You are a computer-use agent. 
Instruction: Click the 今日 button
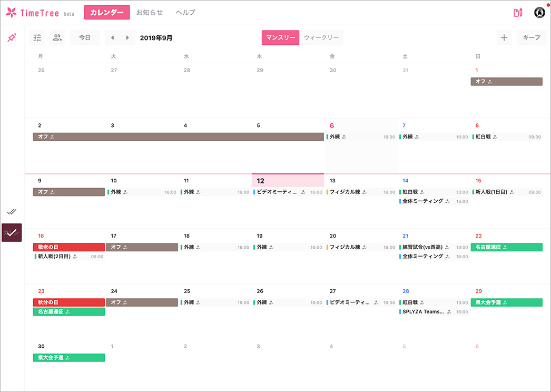(85, 38)
